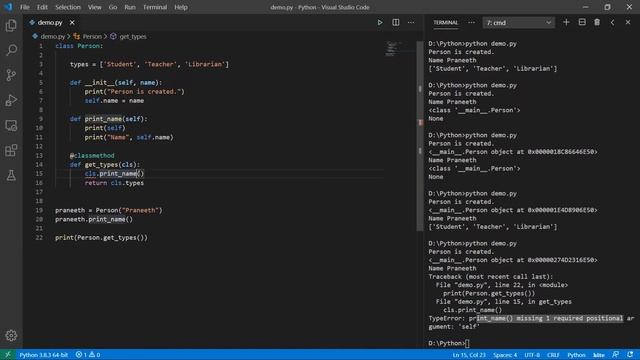
Task: Open terminal panel overflow ellipsis
Action: pos(471,22)
